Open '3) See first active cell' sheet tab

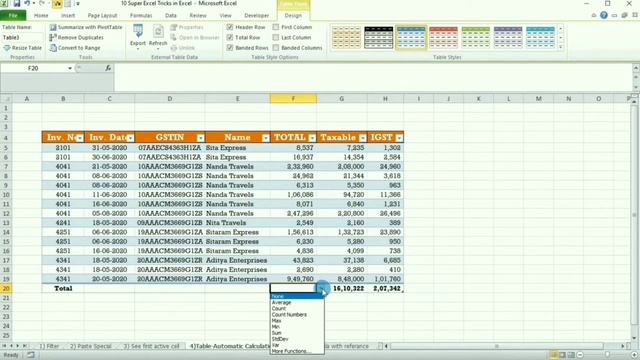tap(151, 346)
